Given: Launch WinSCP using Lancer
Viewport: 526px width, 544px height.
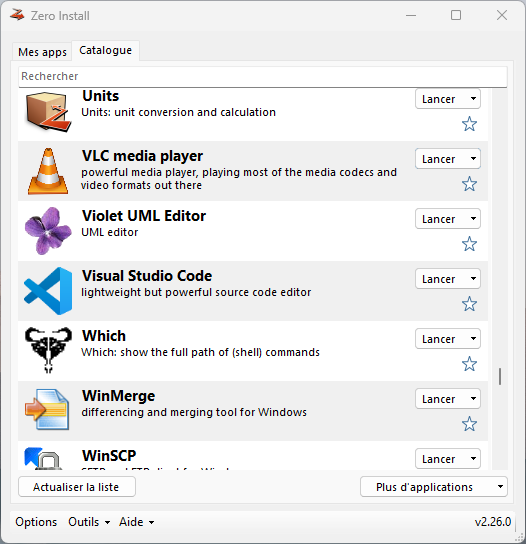Looking at the screenshot, I should 439,459.
